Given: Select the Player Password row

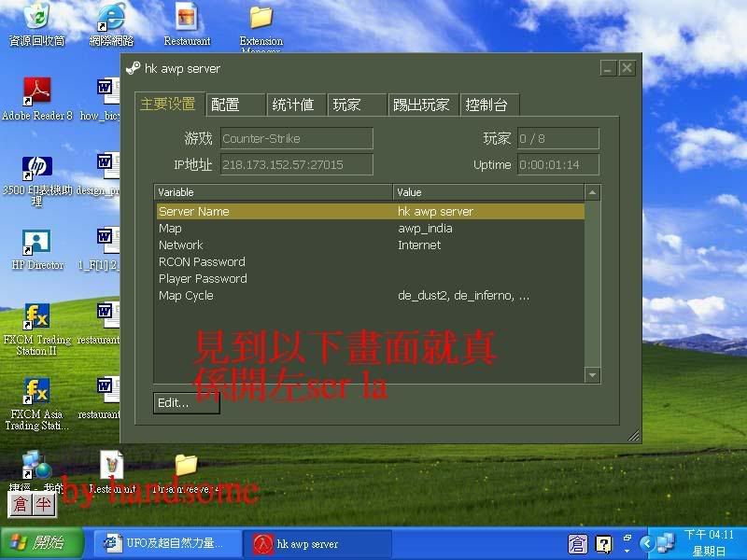Looking at the screenshot, I should coord(370,278).
